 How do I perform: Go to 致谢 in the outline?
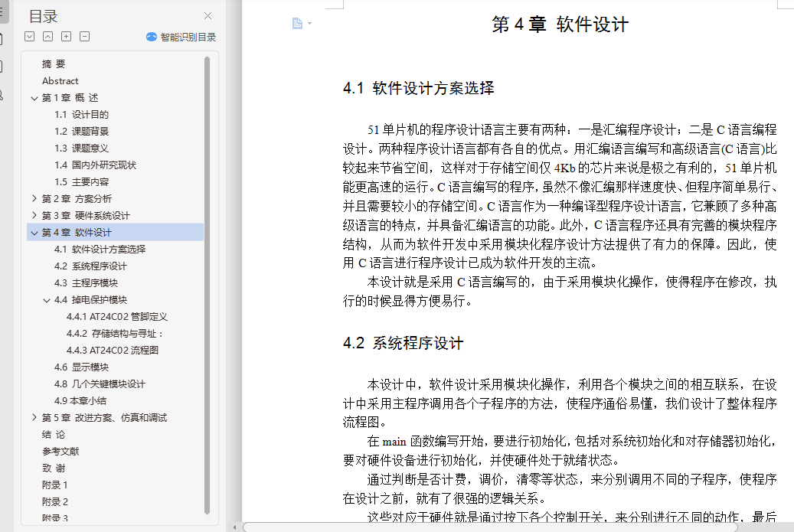pyautogui.click(x=54, y=468)
